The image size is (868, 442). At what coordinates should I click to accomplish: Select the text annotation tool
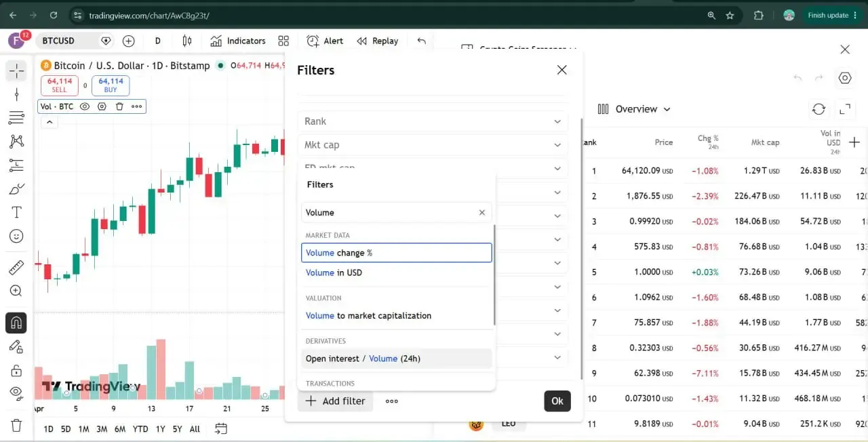tap(16, 212)
